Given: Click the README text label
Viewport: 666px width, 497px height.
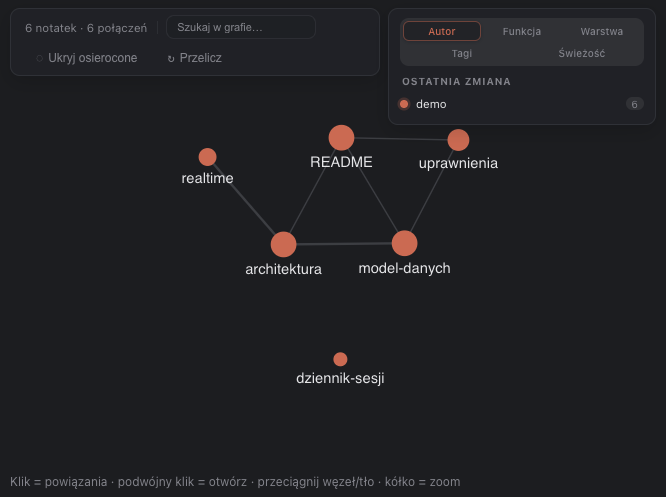Looking at the screenshot, I should 341,162.
